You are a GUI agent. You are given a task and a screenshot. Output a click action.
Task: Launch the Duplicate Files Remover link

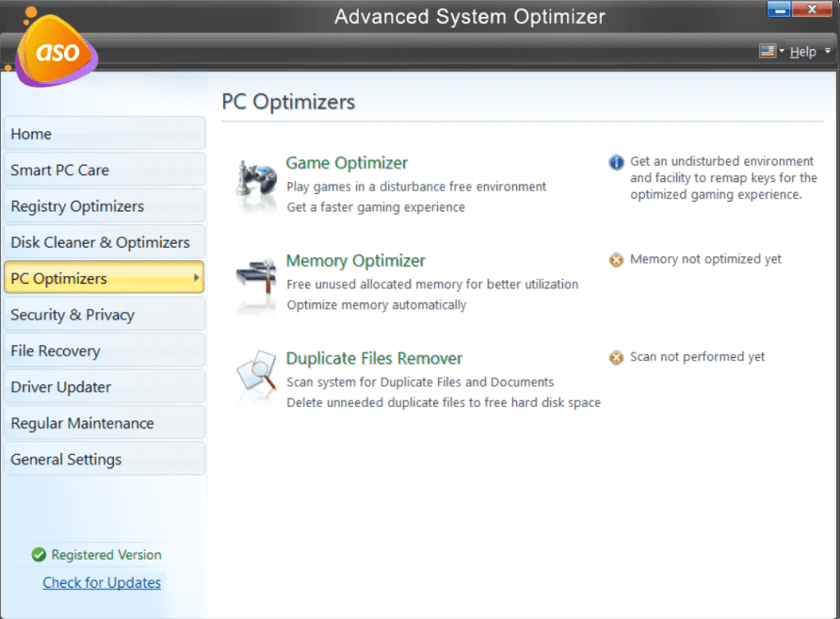pyautogui.click(x=374, y=359)
